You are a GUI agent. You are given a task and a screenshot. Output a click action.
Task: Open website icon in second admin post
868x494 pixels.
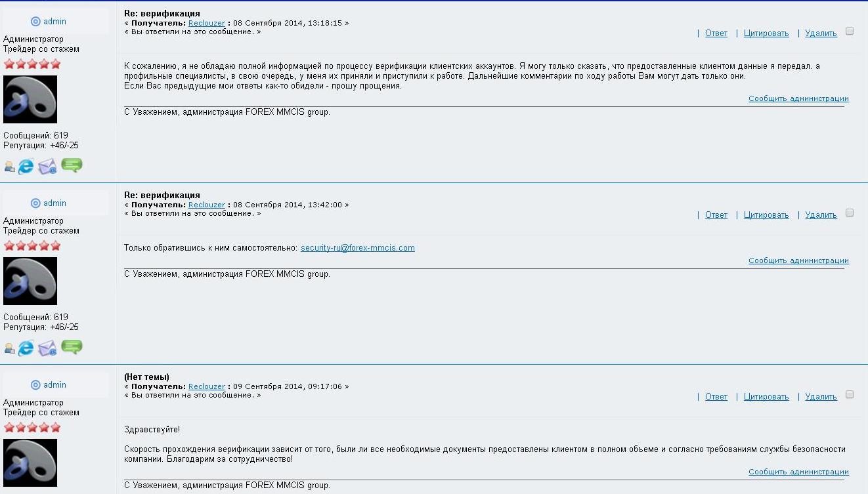click(26, 348)
